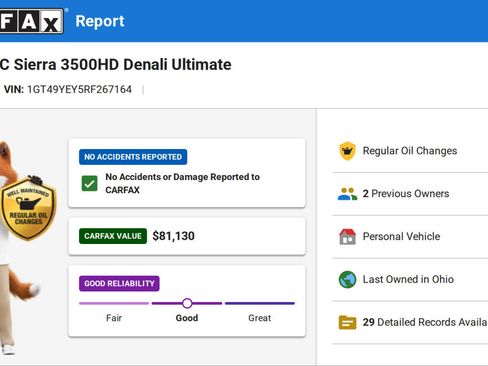This screenshot has height=366, width=488.
Task: Click the Great label under reliability
Action: 260,318
